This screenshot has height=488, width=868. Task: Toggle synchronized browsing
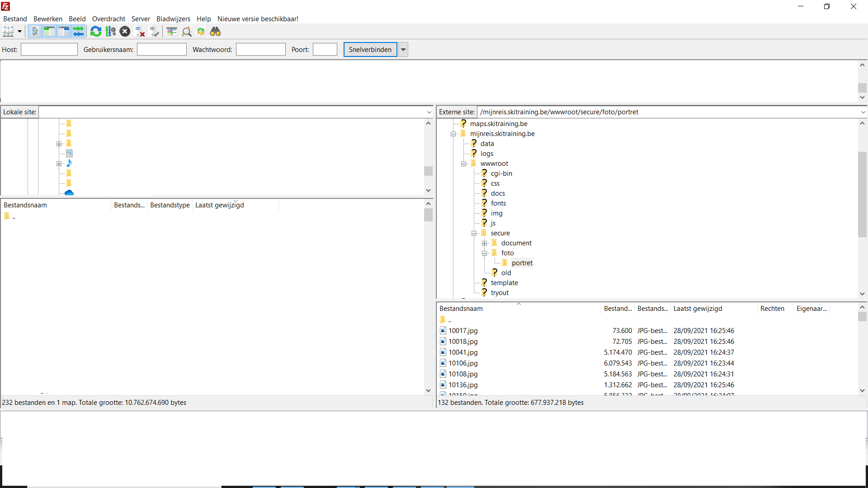point(201,32)
